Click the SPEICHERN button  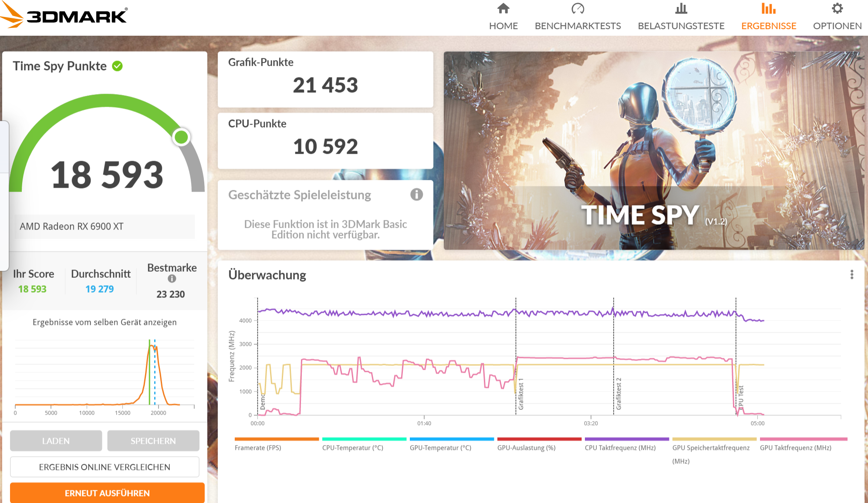point(153,441)
